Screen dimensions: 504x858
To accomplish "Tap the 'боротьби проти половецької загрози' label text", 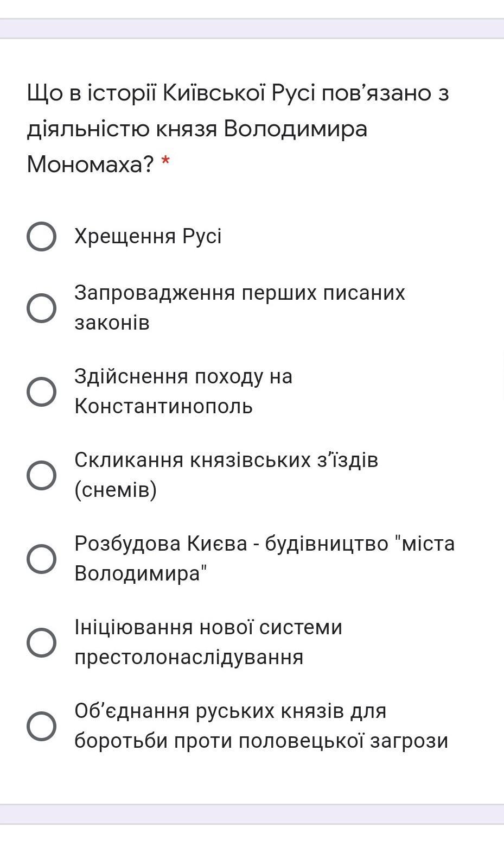I will [261, 741].
